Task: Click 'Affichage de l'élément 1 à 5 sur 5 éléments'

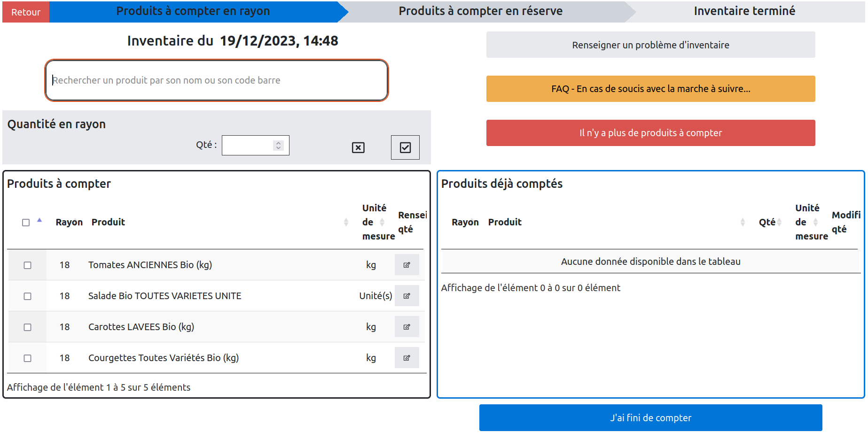Action: pos(99,387)
